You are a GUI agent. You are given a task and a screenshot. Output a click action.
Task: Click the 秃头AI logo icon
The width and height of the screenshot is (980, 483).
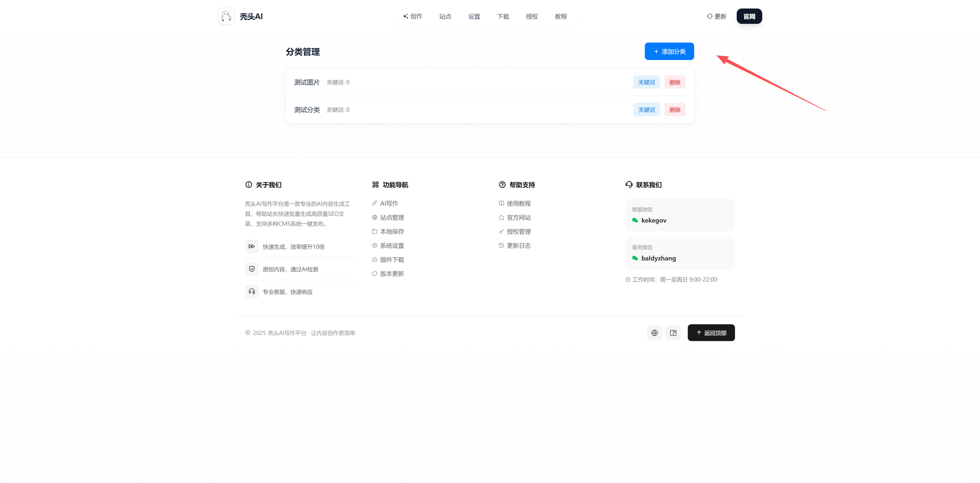point(226,16)
